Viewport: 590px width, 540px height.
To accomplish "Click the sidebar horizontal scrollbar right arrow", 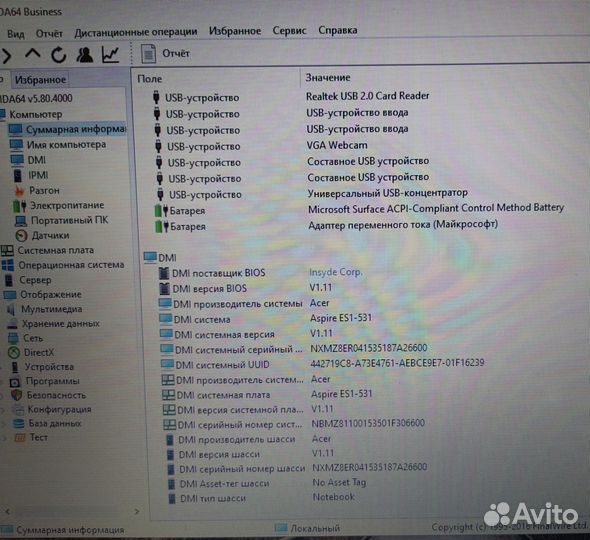I will pos(137,511).
